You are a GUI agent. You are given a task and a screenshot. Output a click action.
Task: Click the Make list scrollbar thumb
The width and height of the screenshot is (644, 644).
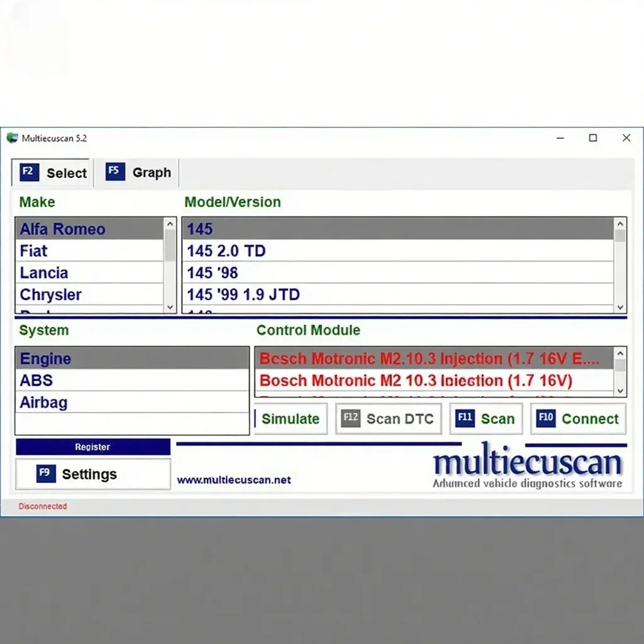tap(170, 246)
